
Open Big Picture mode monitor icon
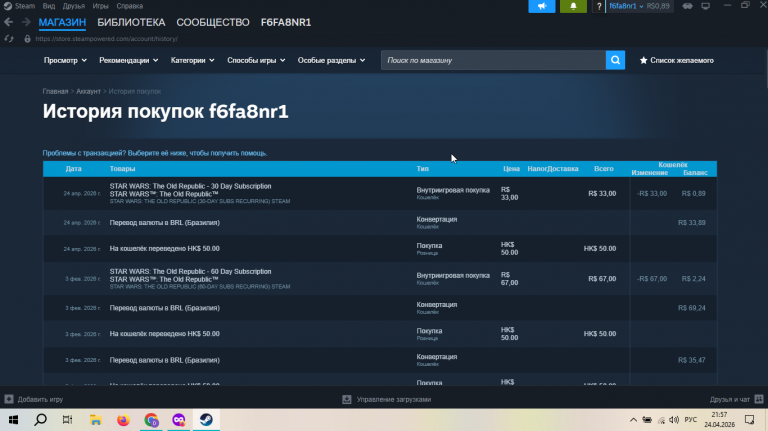705,6
